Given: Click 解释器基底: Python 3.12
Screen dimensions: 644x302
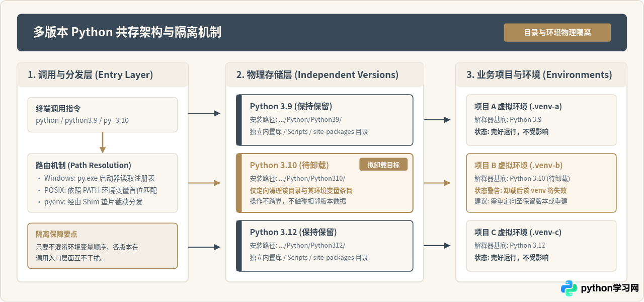Looking at the screenshot, I should coord(510,246).
